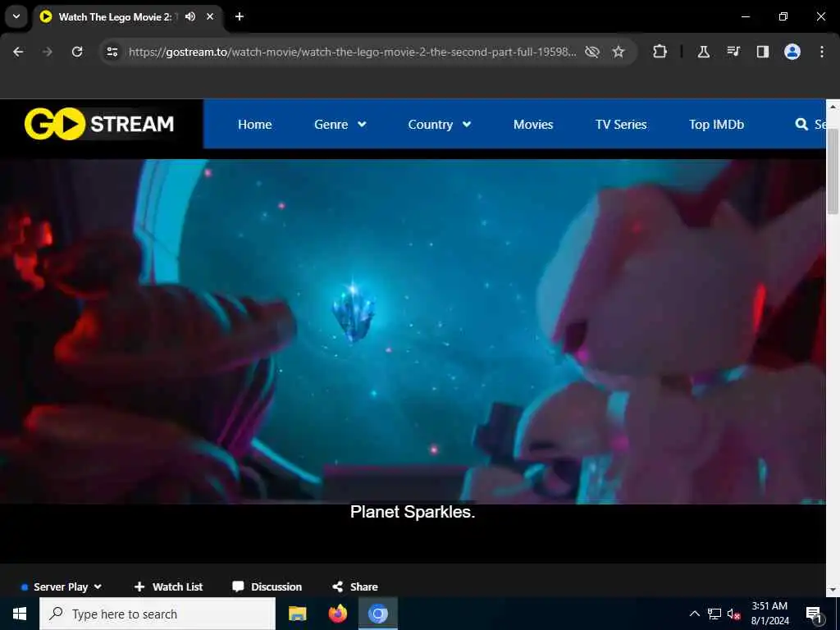The height and width of the screenshot is (630, 840).
Task: Click the page vertical scrollbar thumb
Action: point(833,171)
